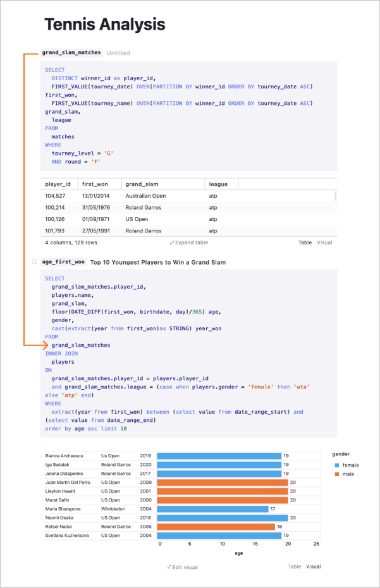The image size is (380, 588).
Task: Click the Maria Sharapova bar in chart
Action: [x=212, y=509]
